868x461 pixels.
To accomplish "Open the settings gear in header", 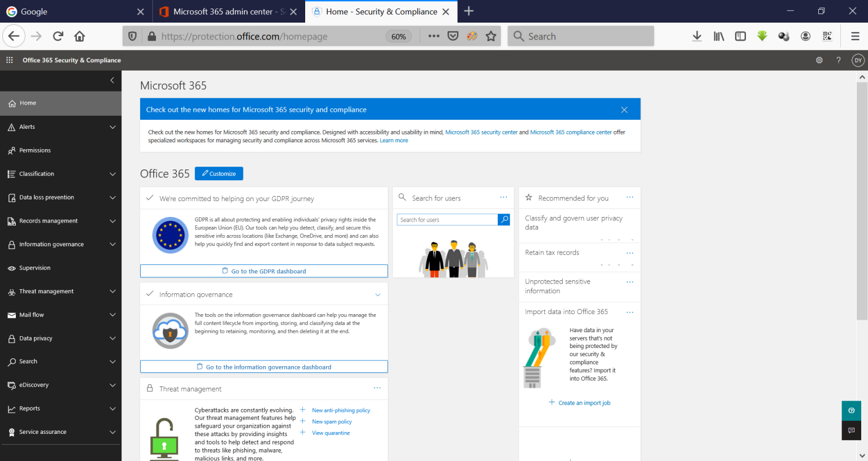I will [x=819, y=60].
